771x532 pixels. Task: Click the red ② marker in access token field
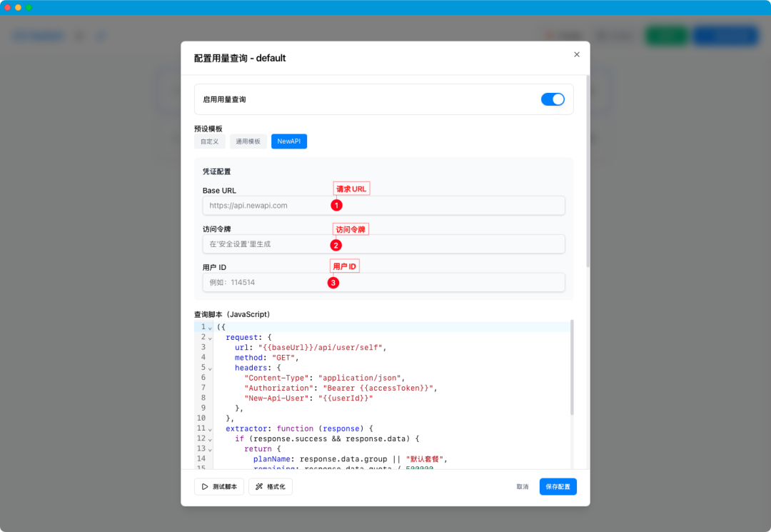tap(336, 245)
